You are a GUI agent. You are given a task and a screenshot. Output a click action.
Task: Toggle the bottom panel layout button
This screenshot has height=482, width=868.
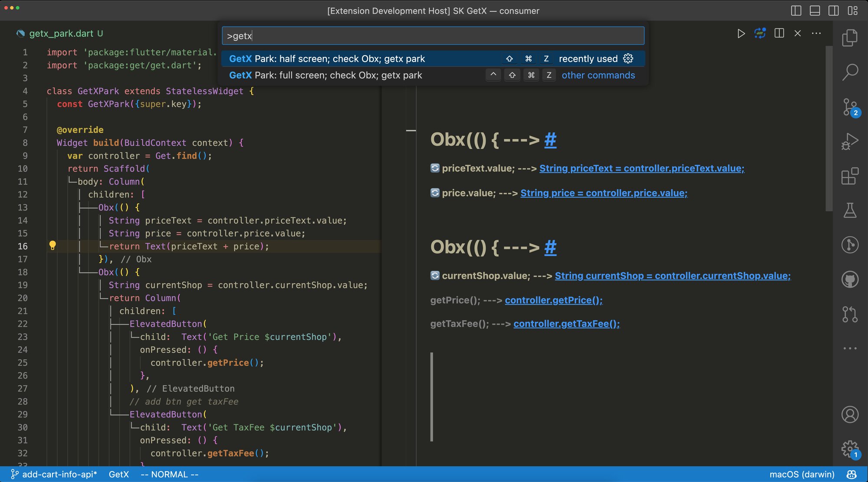(x=815, y=11)
